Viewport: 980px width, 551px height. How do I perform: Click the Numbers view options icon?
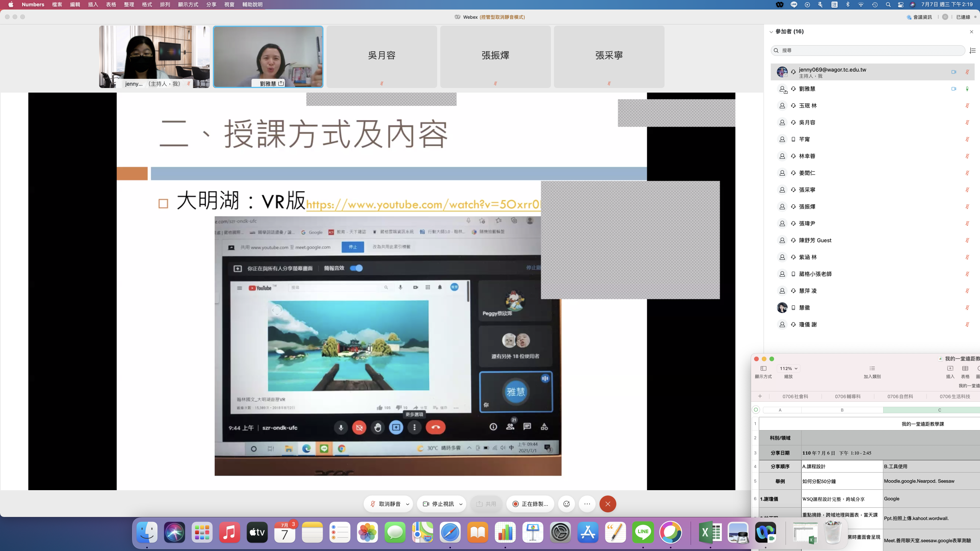tap(763, 368)
